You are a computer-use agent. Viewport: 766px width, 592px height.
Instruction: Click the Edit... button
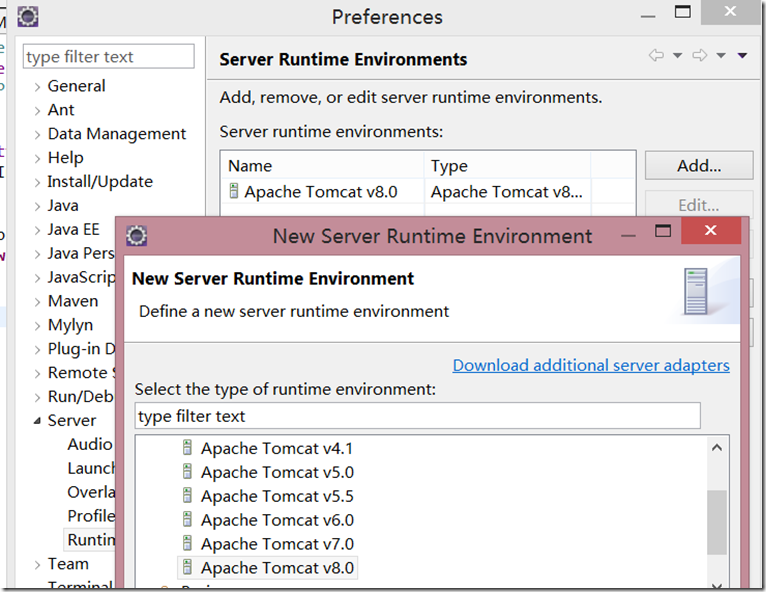(699, 205)
